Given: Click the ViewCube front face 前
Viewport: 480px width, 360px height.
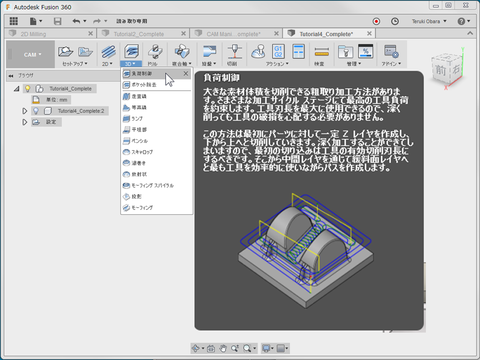Looking at the screenshot, I should (x=440, y=70).
